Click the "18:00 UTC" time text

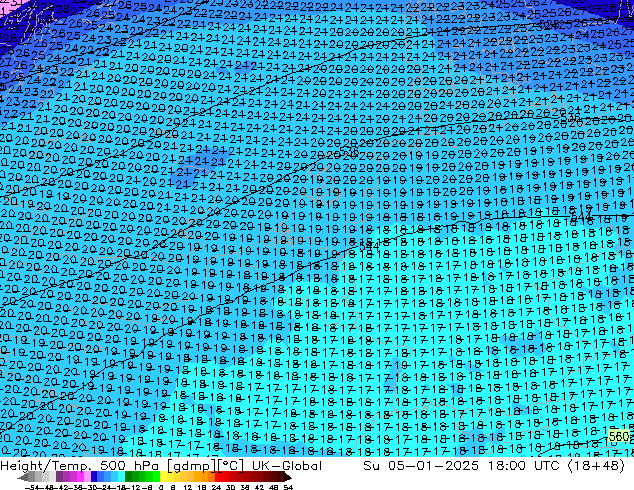tap(523, 466)
